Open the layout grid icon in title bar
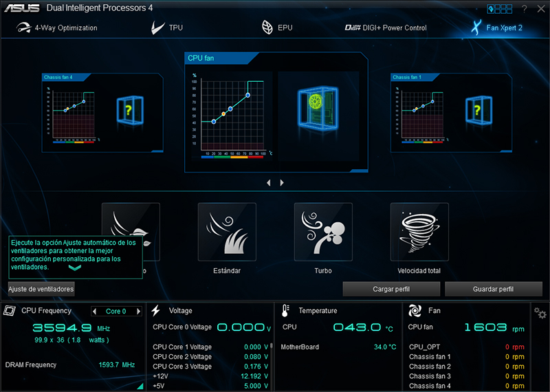550x392 pixels. 499,9
